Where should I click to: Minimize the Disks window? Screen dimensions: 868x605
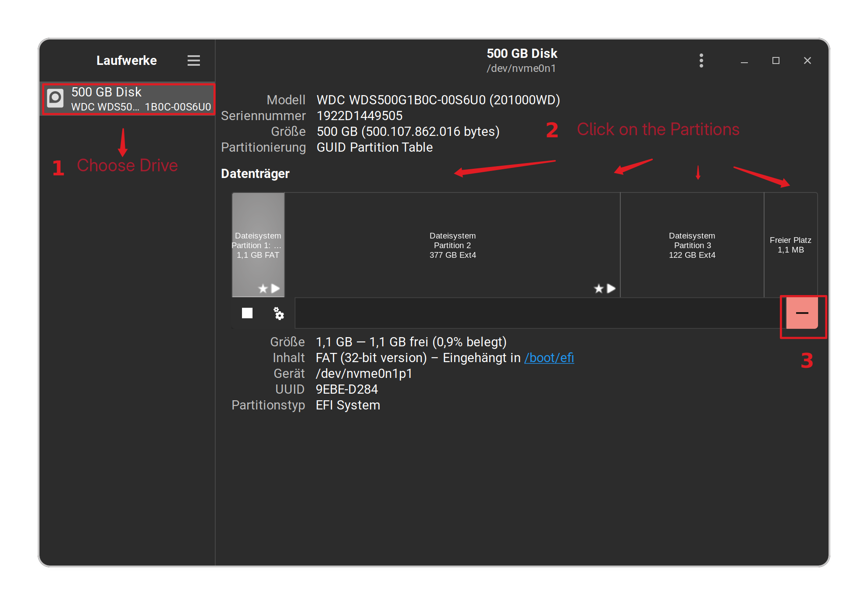coord(744,60)
